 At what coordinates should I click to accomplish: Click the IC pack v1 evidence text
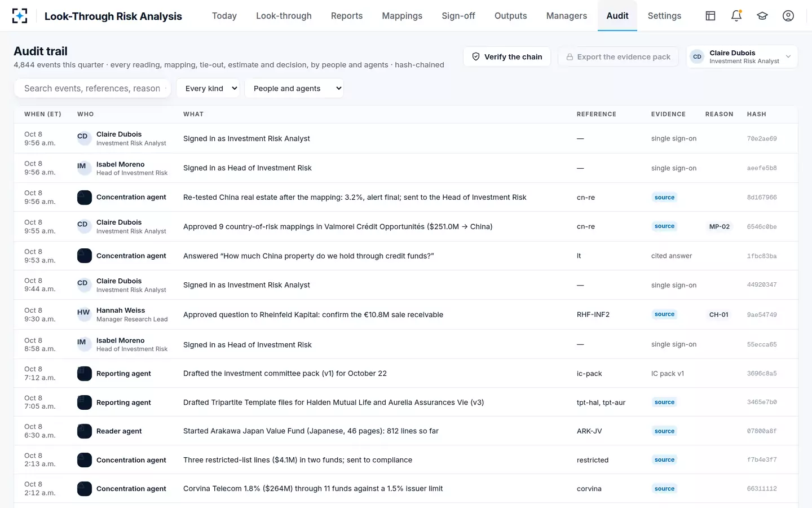point(668,374)
